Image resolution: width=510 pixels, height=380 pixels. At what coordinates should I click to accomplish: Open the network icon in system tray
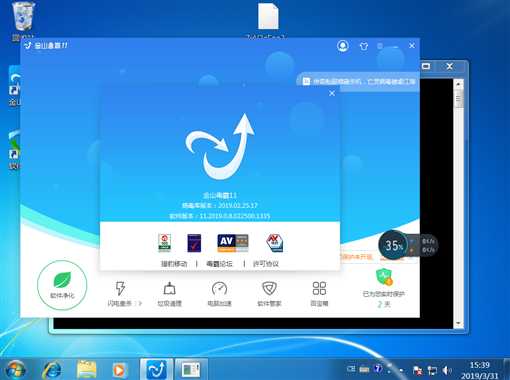(x=432, y=370)
